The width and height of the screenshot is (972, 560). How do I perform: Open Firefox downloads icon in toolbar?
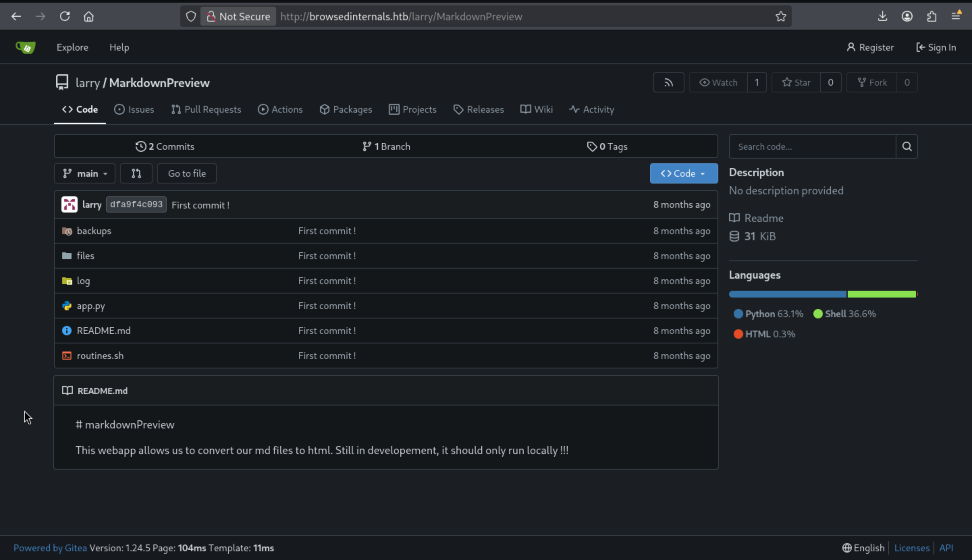pyautogui.click(x=882, y=17)
